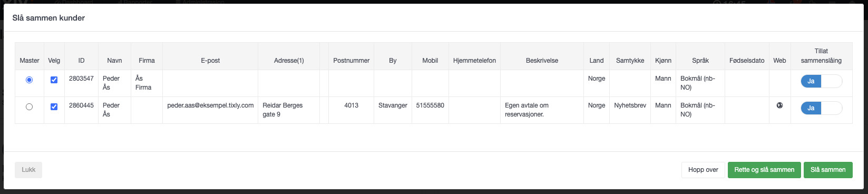Close dialog with the Lukk button
Image resolution: width=868 pixels, height=194 pixels.
pyautogui.click(x=28, y=170)
